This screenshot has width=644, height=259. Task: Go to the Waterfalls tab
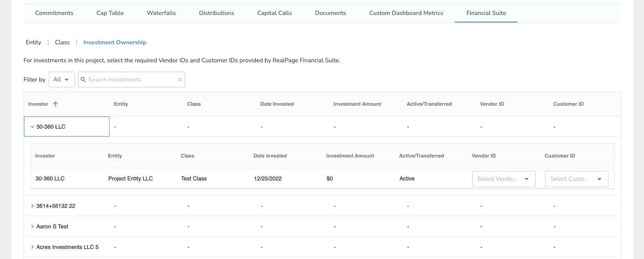(161, 13)
